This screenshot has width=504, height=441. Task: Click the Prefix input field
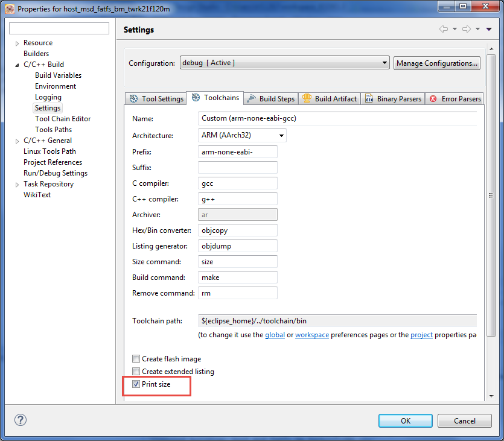(238, 151)
